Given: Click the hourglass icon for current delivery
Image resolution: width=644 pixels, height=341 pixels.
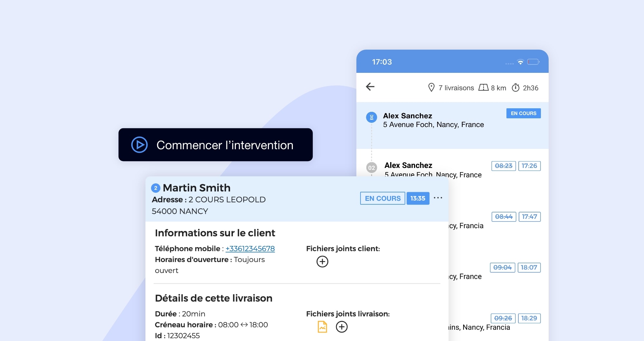Looking at the screenshot, I should coord(371,117).
